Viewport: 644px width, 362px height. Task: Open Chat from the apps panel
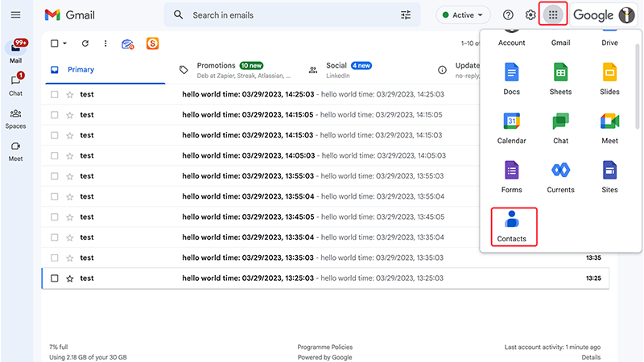click(560, 128)
